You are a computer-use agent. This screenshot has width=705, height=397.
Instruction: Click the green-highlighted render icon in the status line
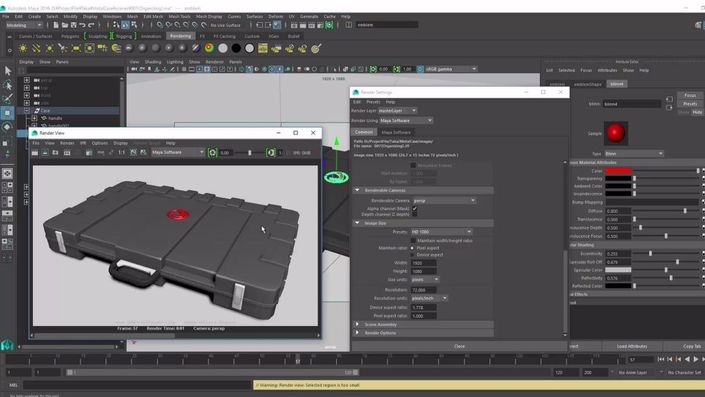pyautogui.click(x=329, y=25)
